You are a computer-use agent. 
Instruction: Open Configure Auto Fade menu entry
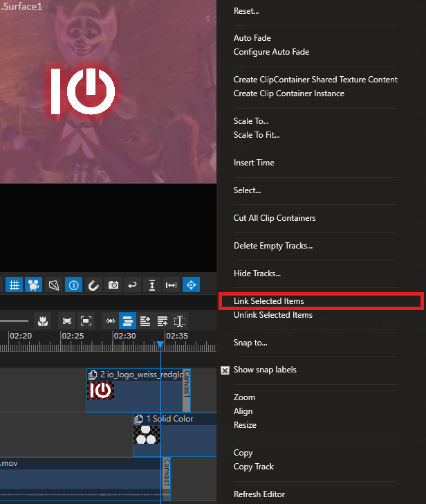point(272,52)
